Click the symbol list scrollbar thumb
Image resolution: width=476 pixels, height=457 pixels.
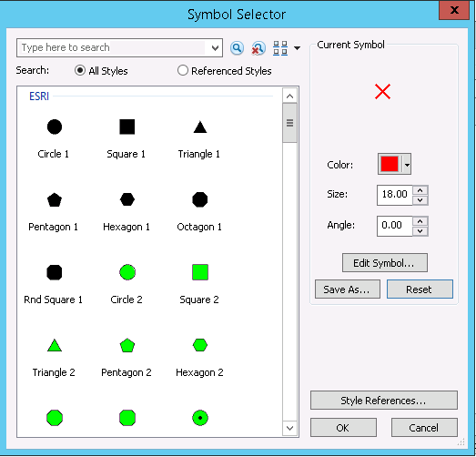(x=289, y=123)
